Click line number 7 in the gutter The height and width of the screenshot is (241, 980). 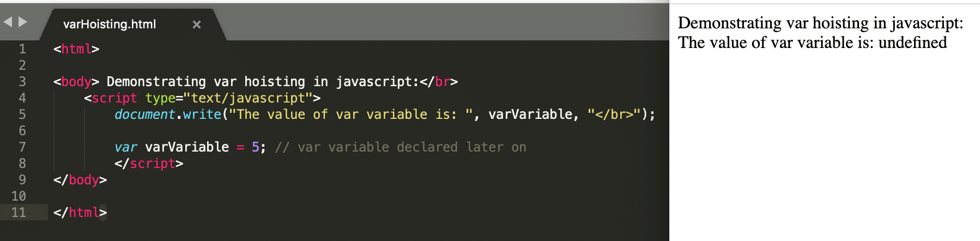click(x=22, y=147)
